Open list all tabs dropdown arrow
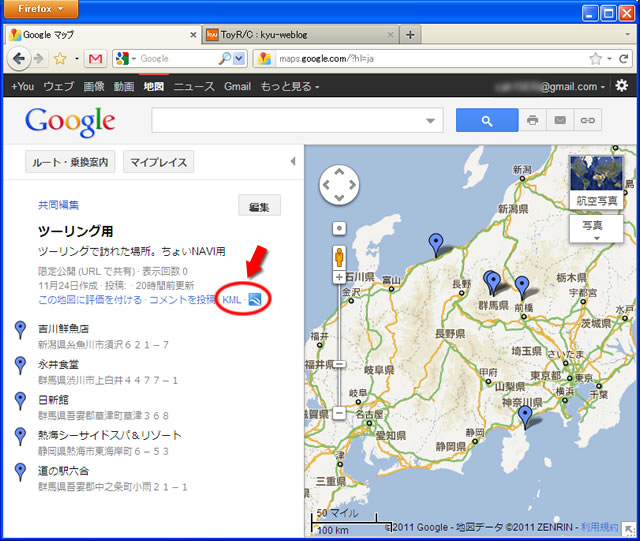 click(627, 35)
